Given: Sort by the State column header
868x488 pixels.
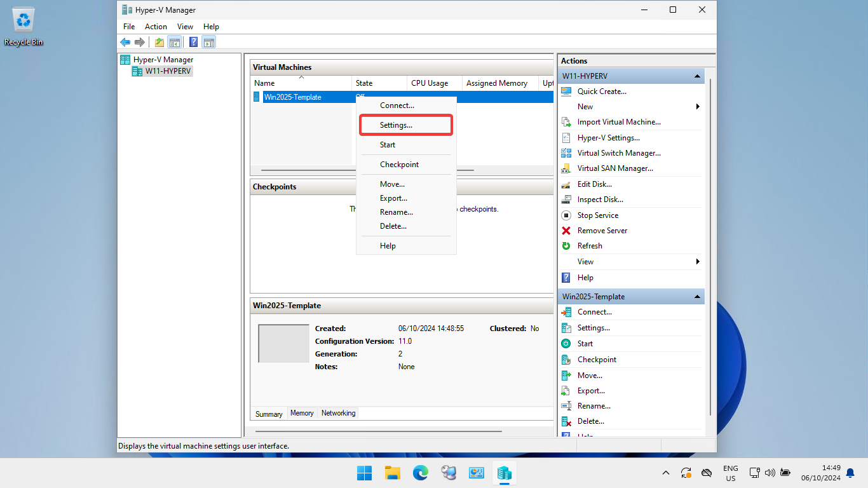Looking at the screenshot, I should 379,83.
